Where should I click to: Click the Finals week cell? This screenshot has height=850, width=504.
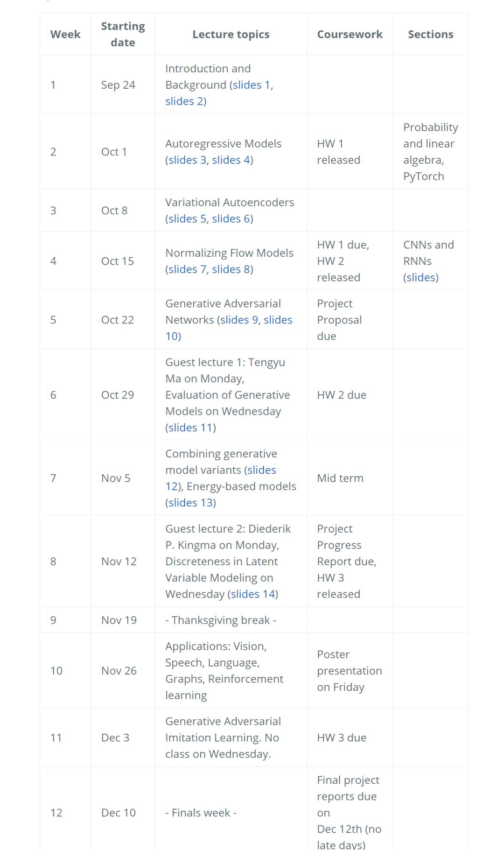[x=201, y=813]
